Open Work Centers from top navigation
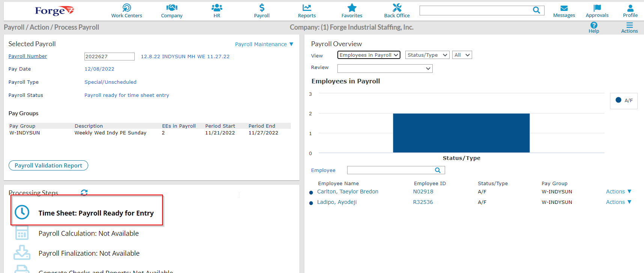Viewport: 644px width, 273px height. pos(126,11)
